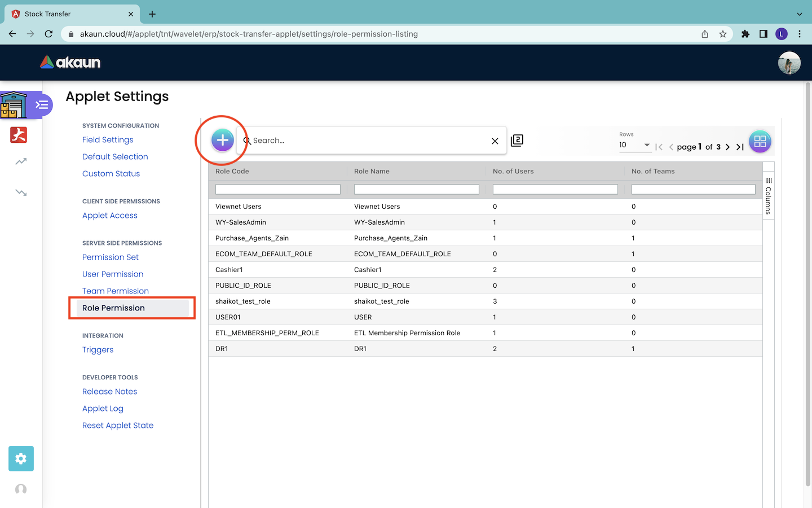Screen dimensions: 812x508
Task: Toggle the sidebar menu collapse icon
Action: point(42,105)
